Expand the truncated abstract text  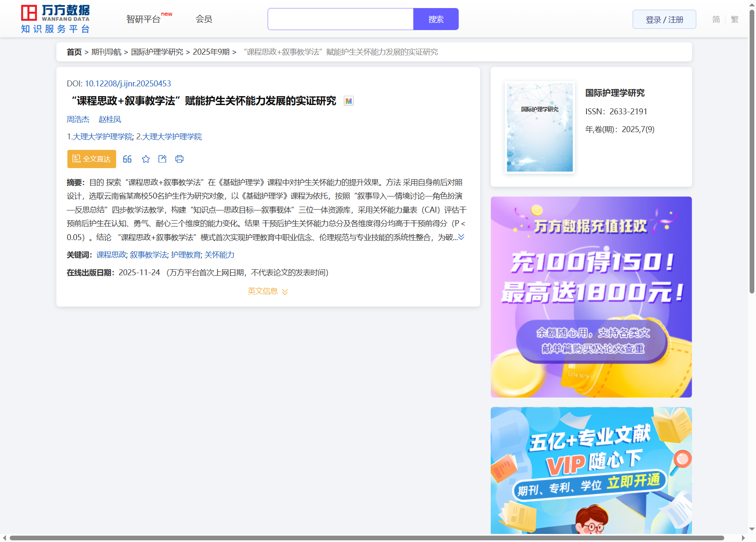pos(461,237)
